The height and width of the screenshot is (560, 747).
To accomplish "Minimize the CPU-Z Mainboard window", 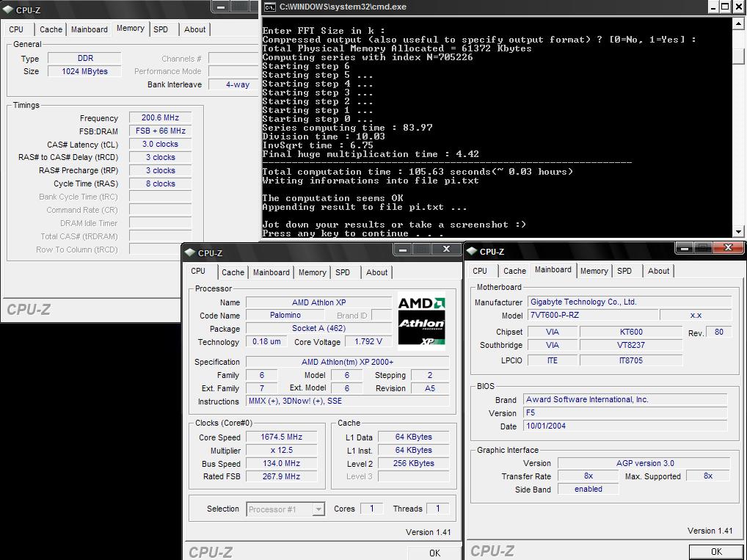I will [x=685, y=248].
